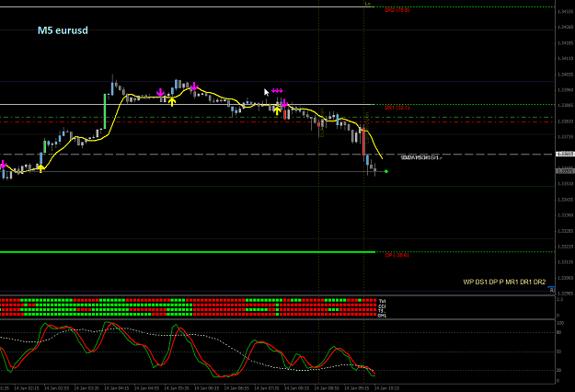
Task: Click the magenta sell arrow at the 05:55 peak
Action: point(194,86)
